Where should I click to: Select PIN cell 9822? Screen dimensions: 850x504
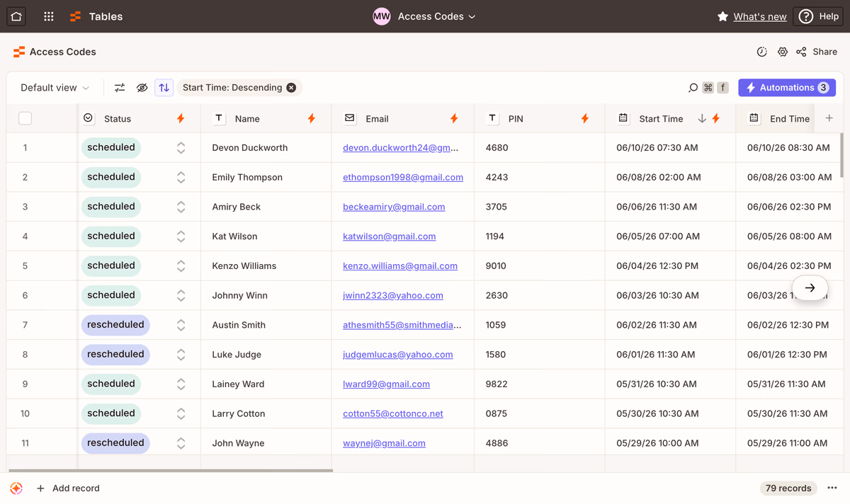[540, 384]
